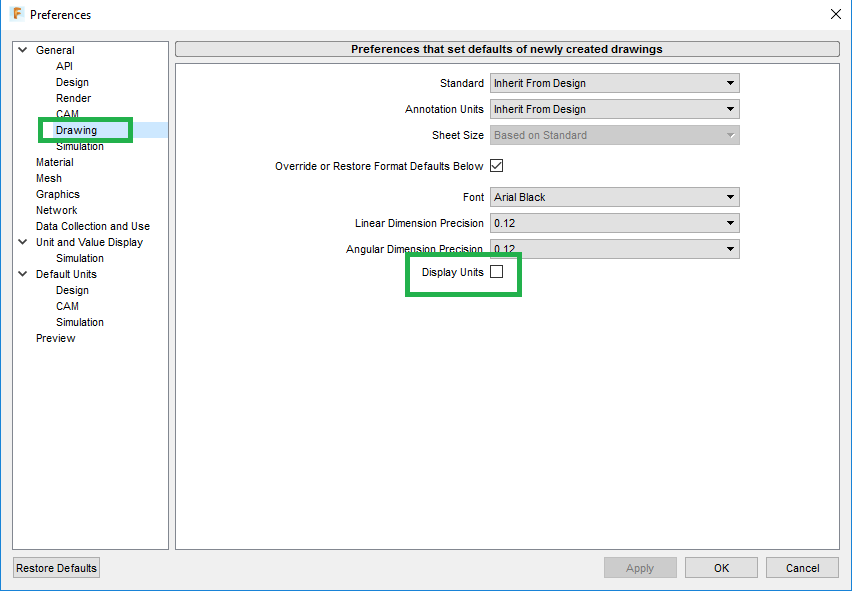Uncheck Override or Restore Format Defaults Below
The width and height of the screenshot is (852, 591).
[x=497, y=165]
